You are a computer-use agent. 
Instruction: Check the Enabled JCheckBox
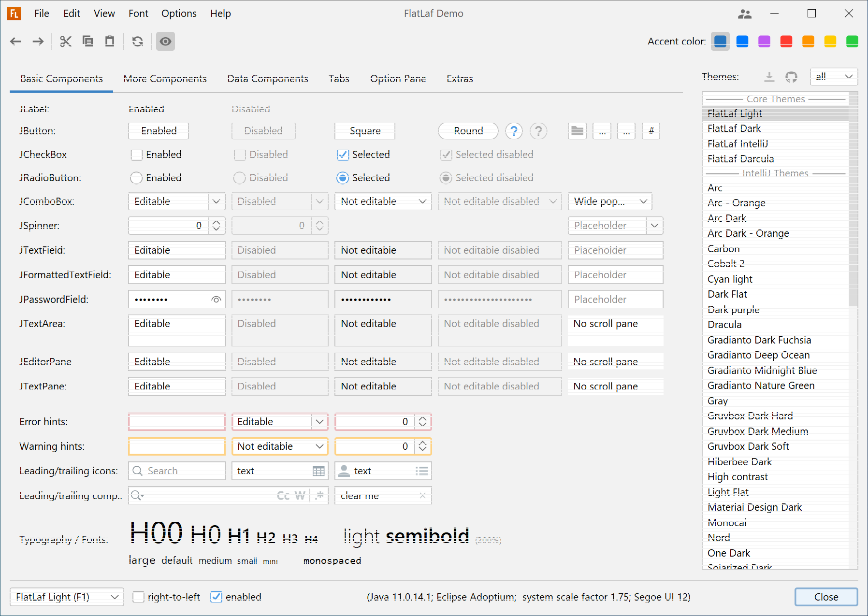pos(136,155)
